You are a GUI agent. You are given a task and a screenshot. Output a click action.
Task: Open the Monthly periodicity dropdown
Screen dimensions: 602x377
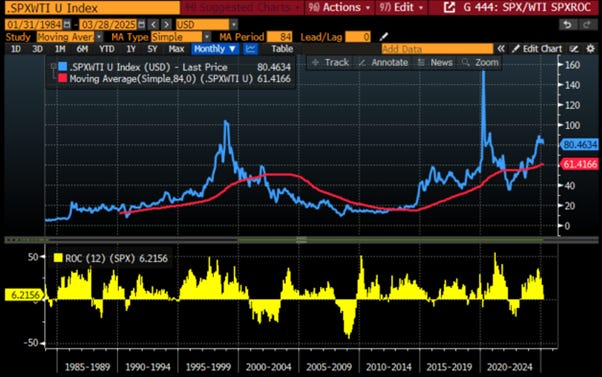tap(215, 49)
